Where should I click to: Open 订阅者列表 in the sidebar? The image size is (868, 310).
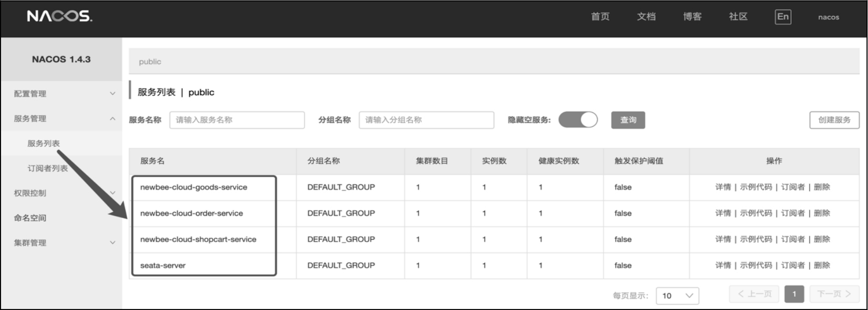point(48,168)
